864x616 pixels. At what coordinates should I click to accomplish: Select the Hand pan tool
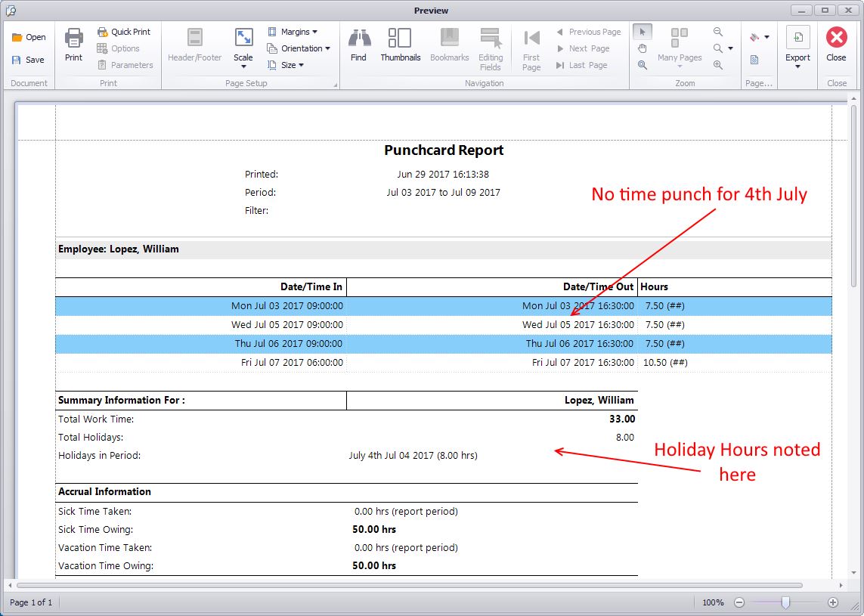[x=643, y=48]
